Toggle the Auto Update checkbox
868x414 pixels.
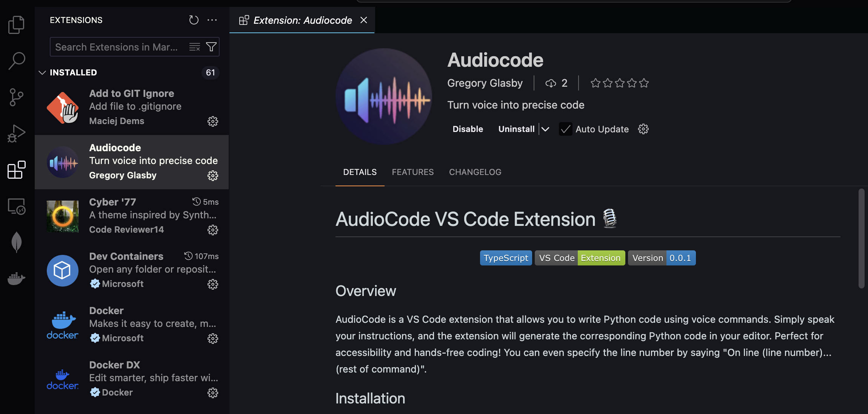(x=565, y=129)
